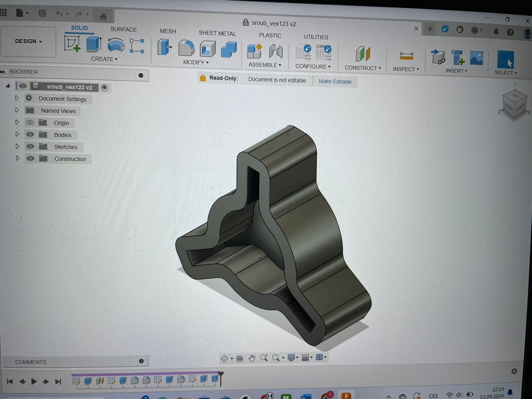
Task: Select the Press Pull tool
Action: pos(165,47)
